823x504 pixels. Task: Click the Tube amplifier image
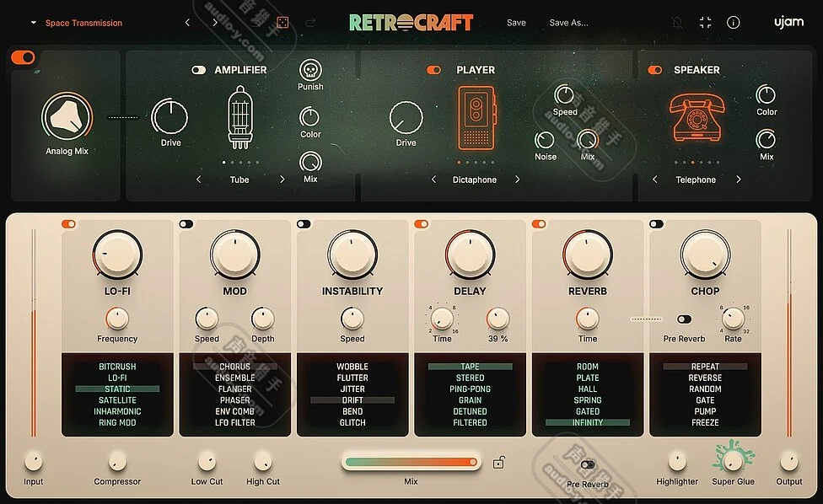pyautogui.click(x=239, y=118)
